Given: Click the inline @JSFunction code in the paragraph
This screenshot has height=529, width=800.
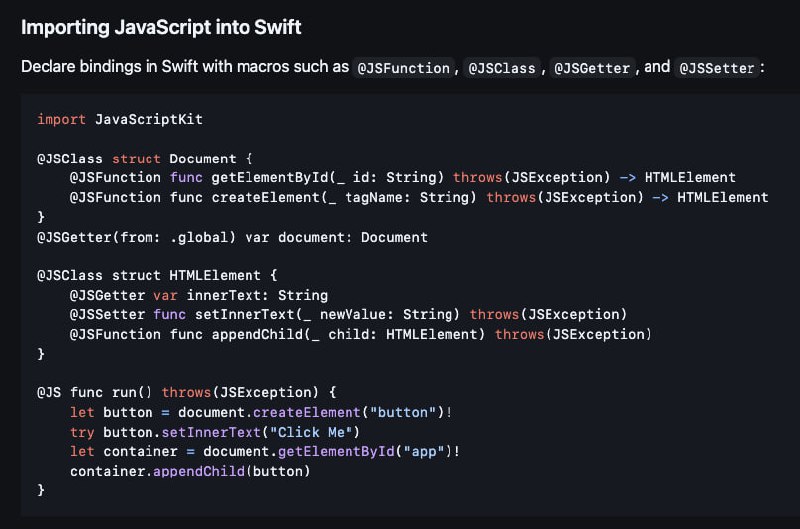Looking at the screenshot, I should 404,69.
